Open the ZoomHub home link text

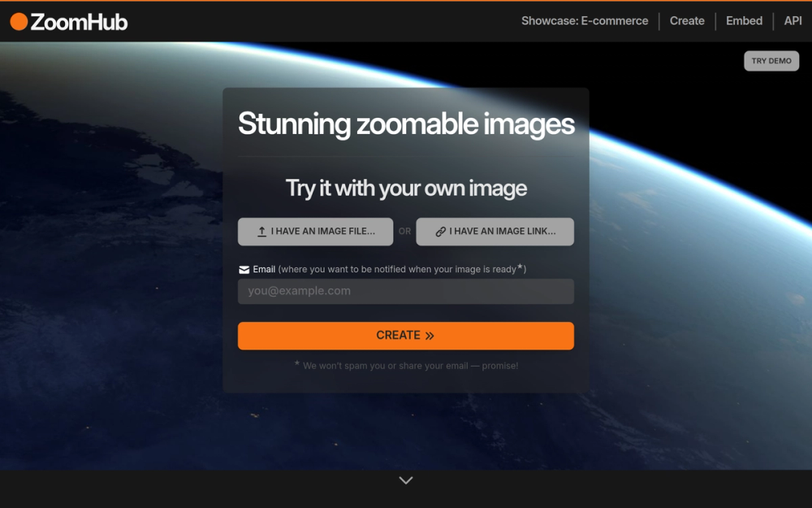(79, 22)
